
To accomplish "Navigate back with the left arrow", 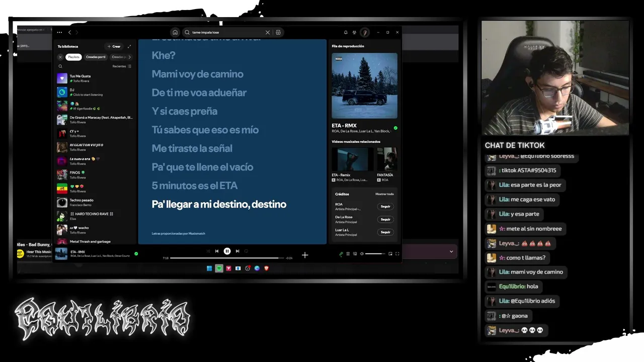I will 69,32.
